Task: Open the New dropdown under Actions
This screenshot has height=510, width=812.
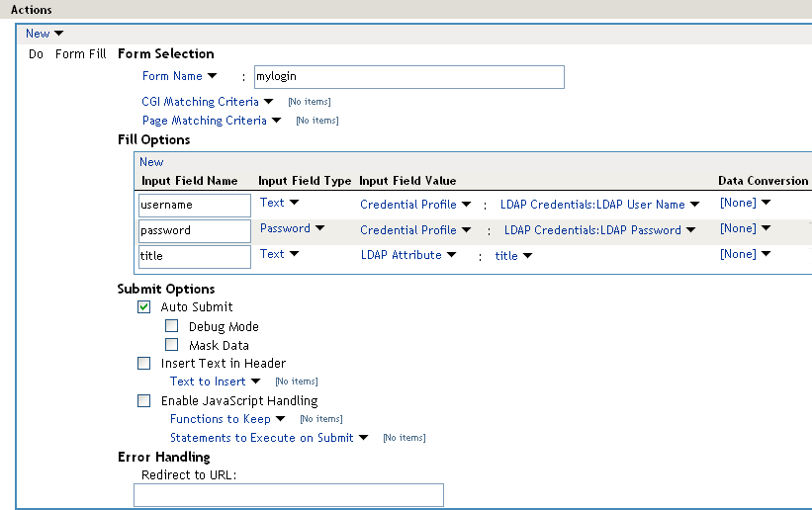Action: click(45, 34)
